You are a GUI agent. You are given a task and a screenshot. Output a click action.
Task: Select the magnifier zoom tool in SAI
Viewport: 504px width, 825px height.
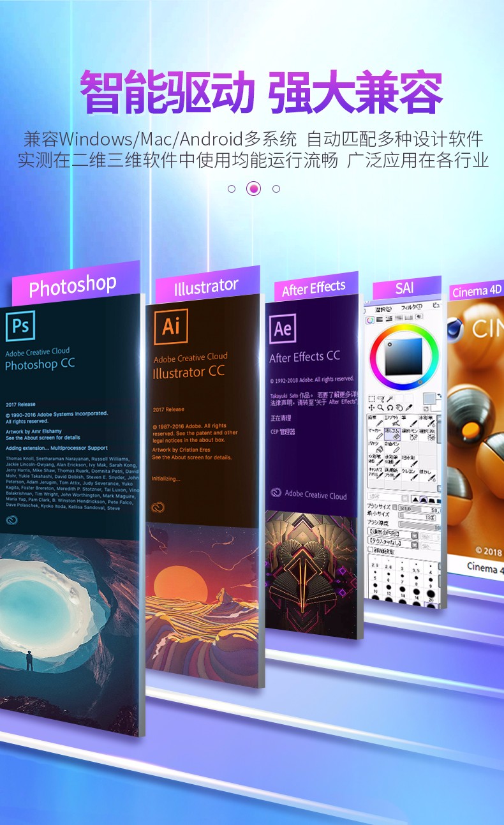[x=381, y=408]
